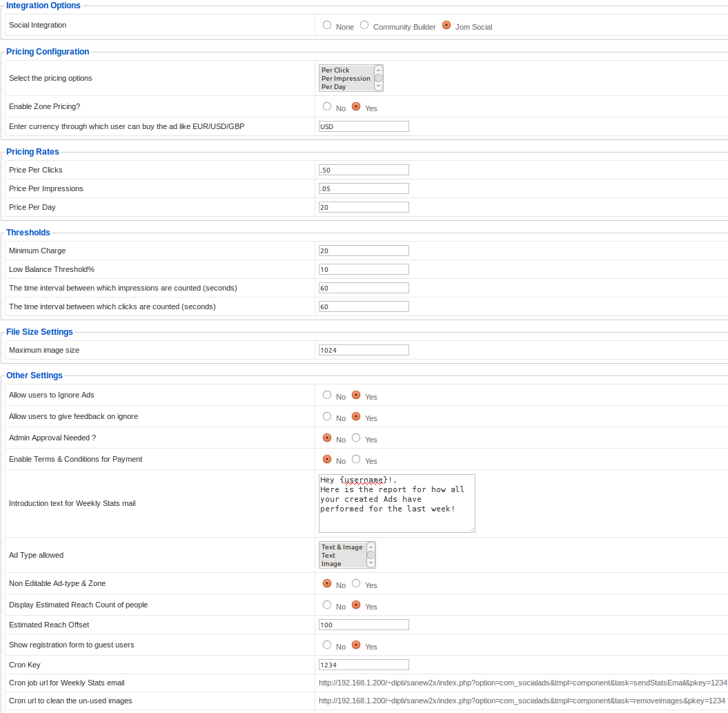
Task: Enable Terms & Conditions for Payment
Action: (355, 458)
